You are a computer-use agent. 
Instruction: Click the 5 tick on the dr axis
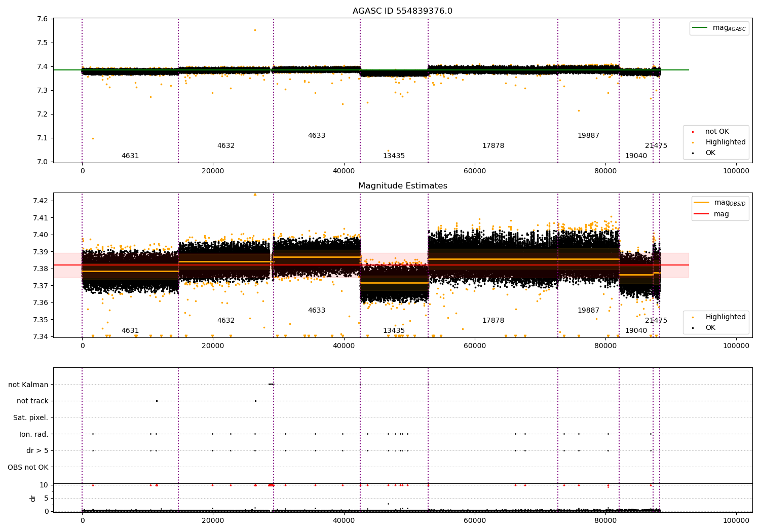pos(46,499)
